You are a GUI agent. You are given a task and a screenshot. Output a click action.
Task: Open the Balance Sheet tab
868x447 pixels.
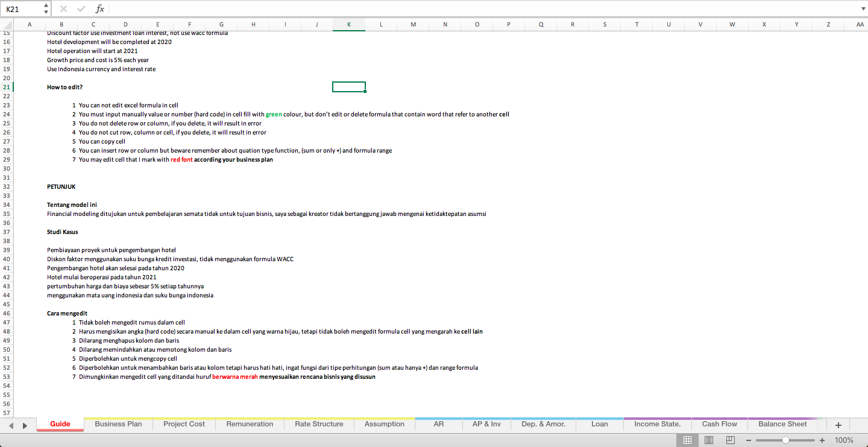click(782, 424)
